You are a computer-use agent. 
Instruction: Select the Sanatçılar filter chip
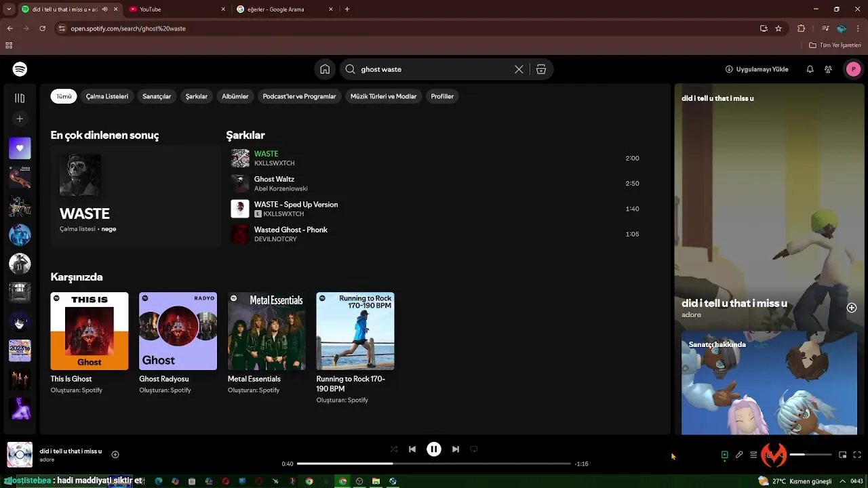coord(157,96)
